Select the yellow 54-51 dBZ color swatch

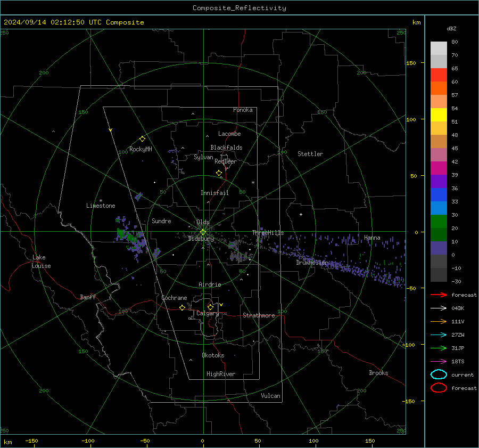[x=439, y=115]
